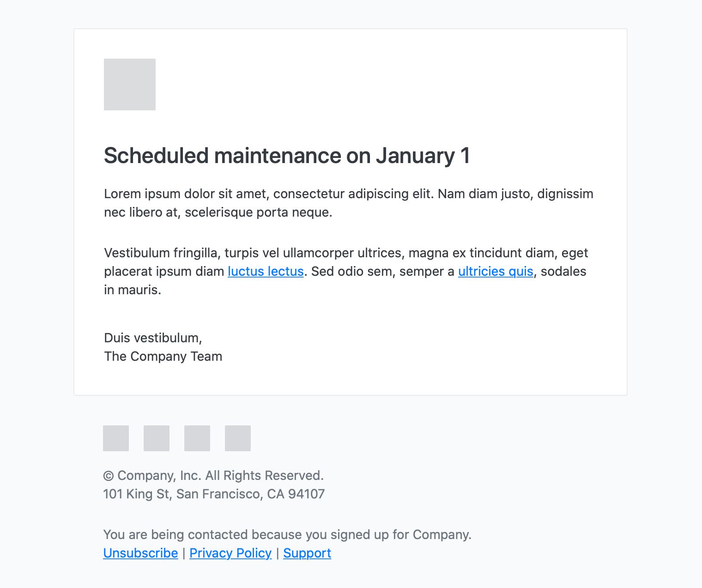Click the "© Company, Inc. All Rights Reserved." text
This screenshot has height=588, width=702.
pyautogui.click(x=213, y=476)
